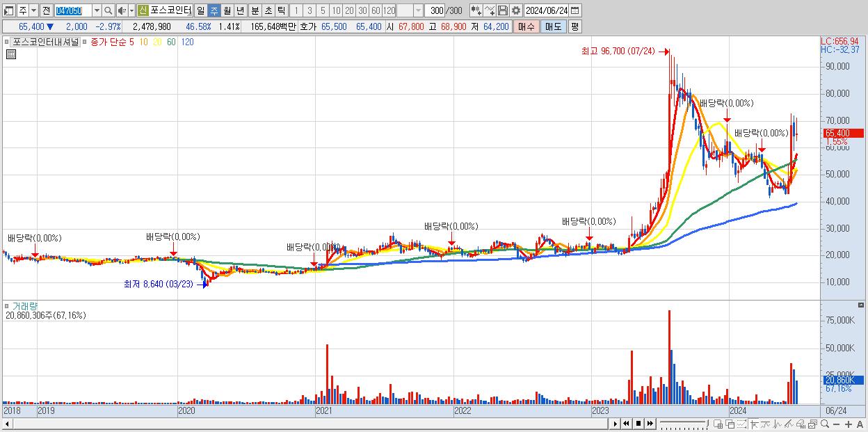Click the 포스코인터내셔널 chart label

click(x=46, y=42)
